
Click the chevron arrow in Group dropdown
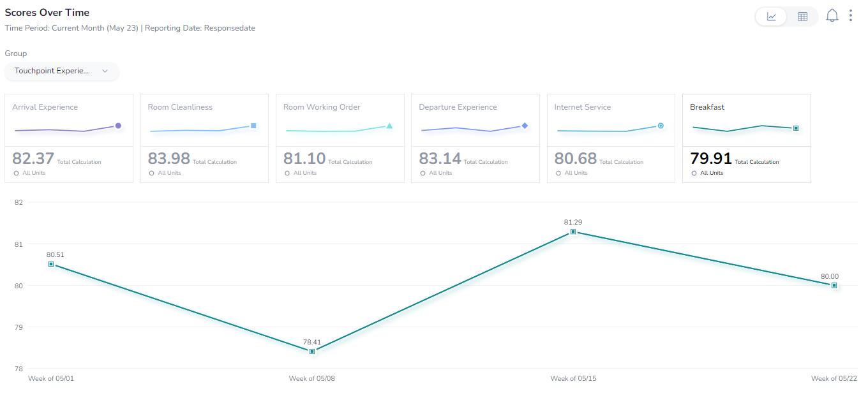tap(105, 71)
